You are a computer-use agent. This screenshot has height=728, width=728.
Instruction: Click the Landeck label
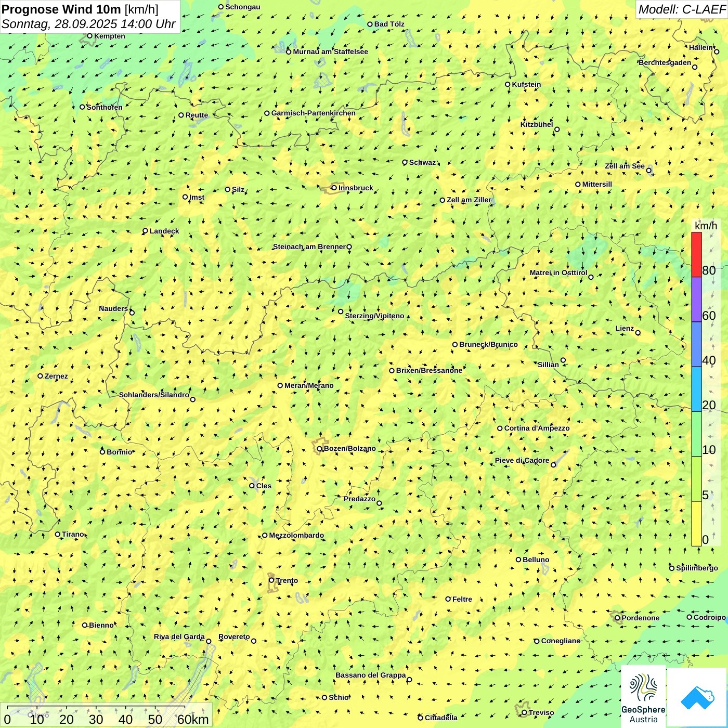(x=164, y=231)
